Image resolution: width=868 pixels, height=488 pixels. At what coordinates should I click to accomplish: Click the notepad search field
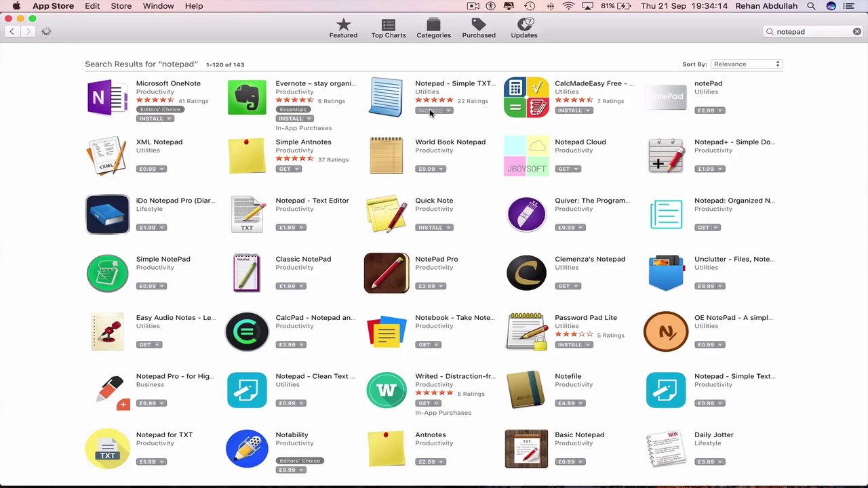click(x=812, y=31)
